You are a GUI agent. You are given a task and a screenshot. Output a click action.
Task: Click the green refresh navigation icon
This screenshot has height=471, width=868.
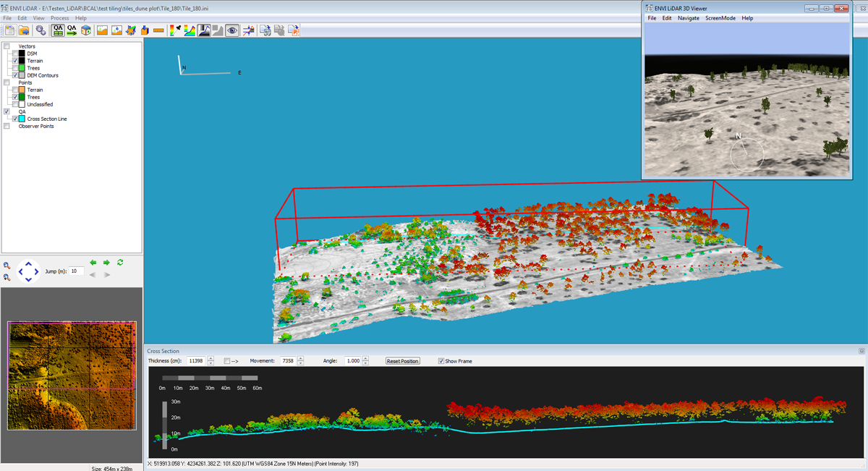pyautogui.click(x=120, y=263)
